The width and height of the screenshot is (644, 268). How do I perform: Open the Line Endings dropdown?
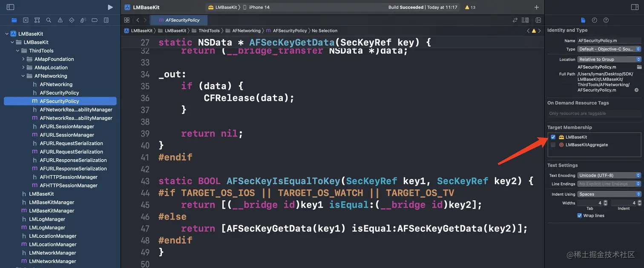pos(609,184)
